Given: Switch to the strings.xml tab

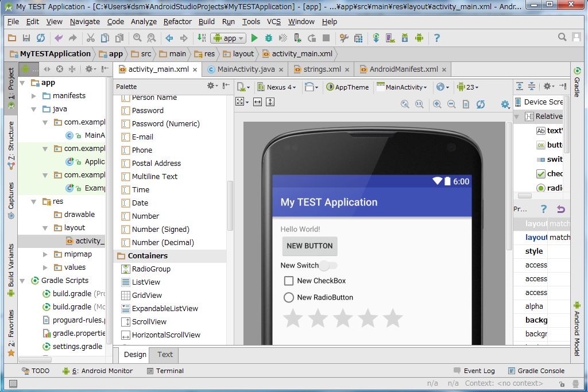Looking at the screenshot, I should (x=322, y=69).
